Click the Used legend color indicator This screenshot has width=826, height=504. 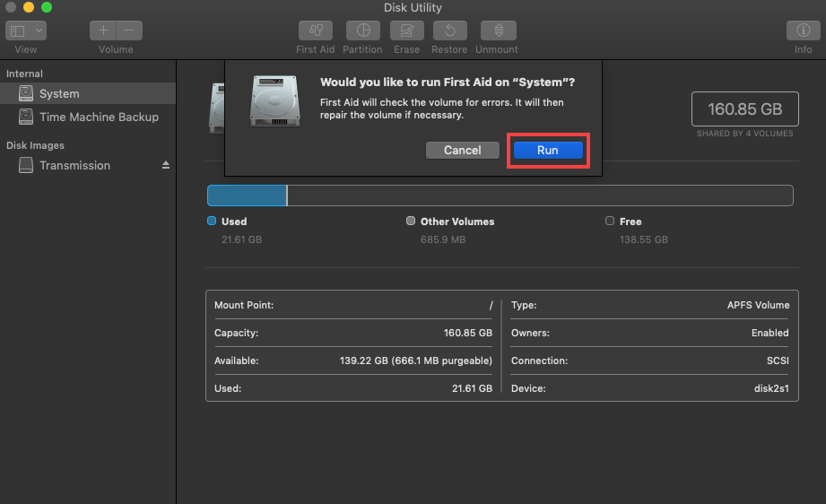click(x=212, y=222)
